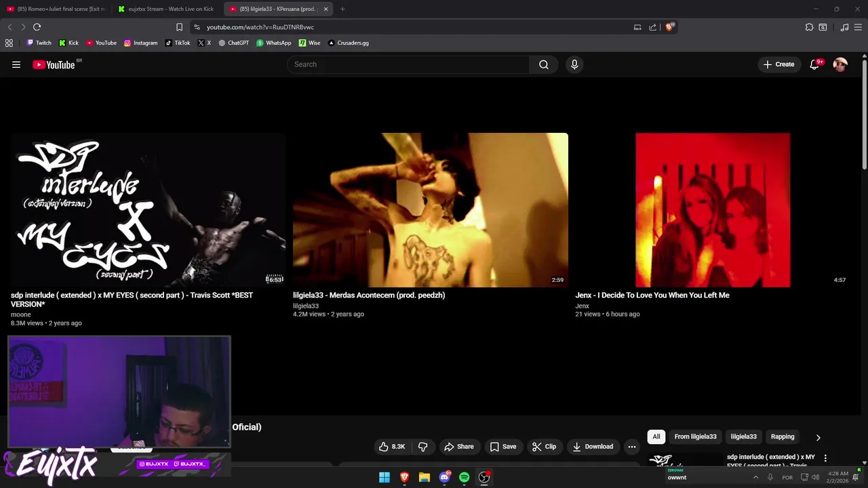Open Kick bookmark
The height and width of the screenshot is (488, 868).
point(68,43)
